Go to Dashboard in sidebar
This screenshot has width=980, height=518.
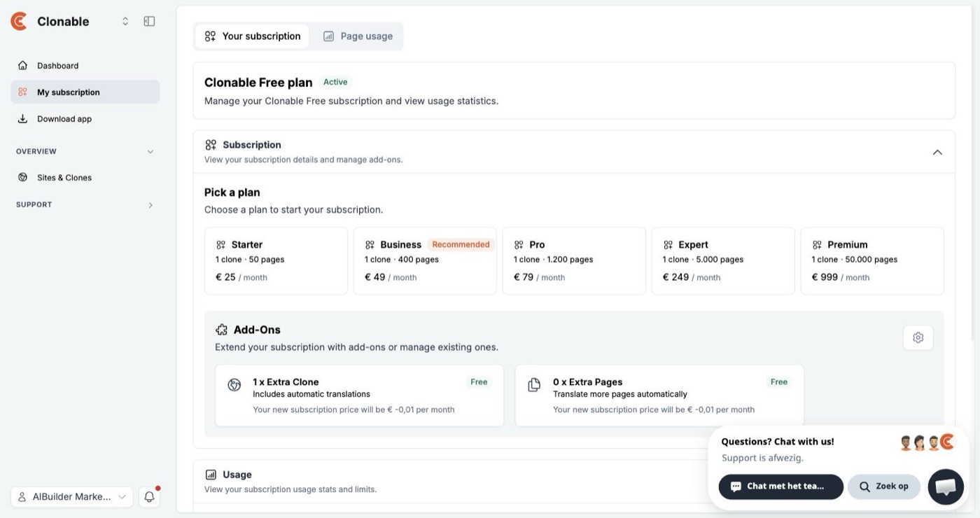pos(85,65)
